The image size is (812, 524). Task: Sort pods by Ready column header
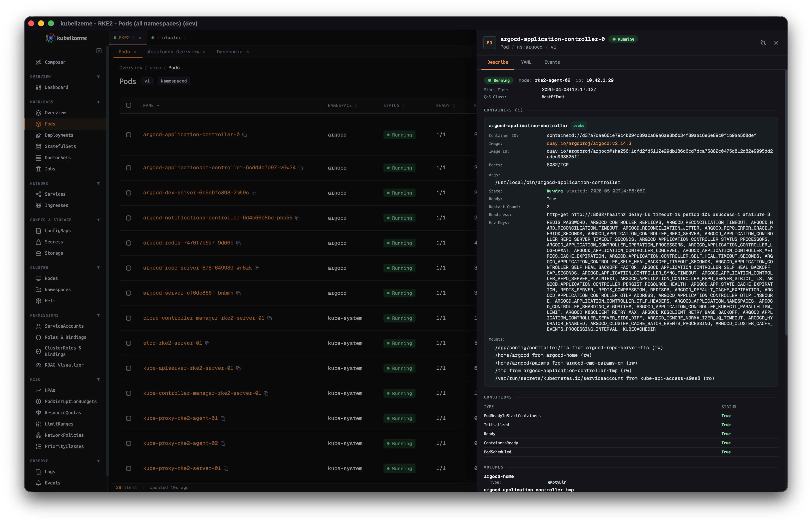pos(446,105)
